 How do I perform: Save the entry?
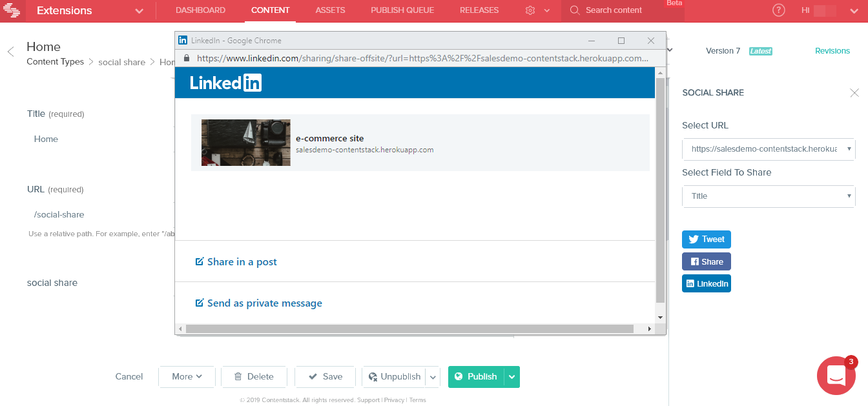tap(325, 377)
